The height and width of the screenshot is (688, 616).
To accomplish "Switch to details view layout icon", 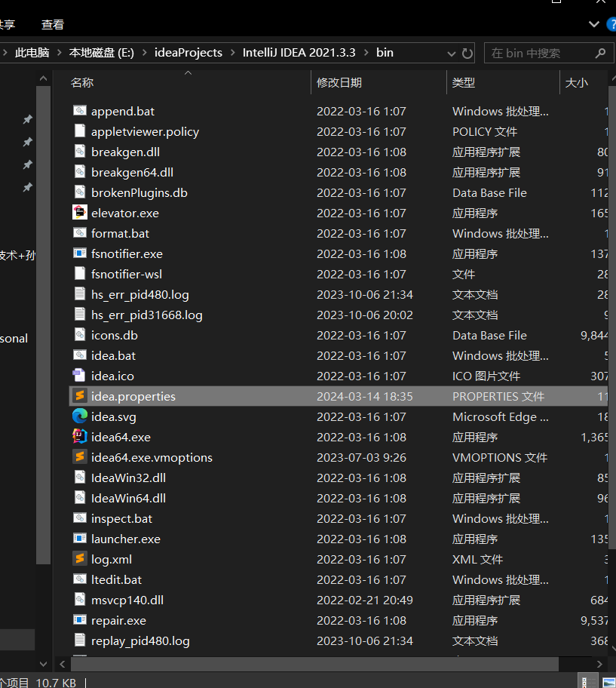I will (x=588, y=682).
